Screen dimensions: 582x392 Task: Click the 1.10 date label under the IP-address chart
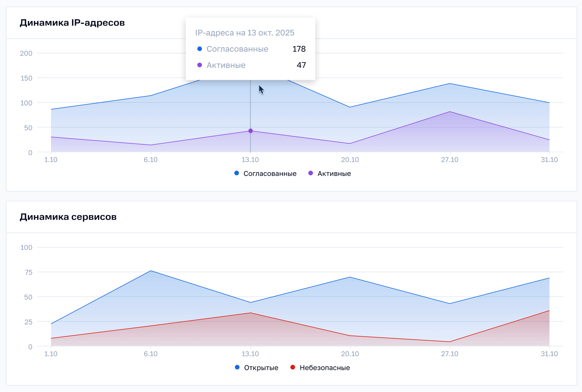tap(51, 160)
